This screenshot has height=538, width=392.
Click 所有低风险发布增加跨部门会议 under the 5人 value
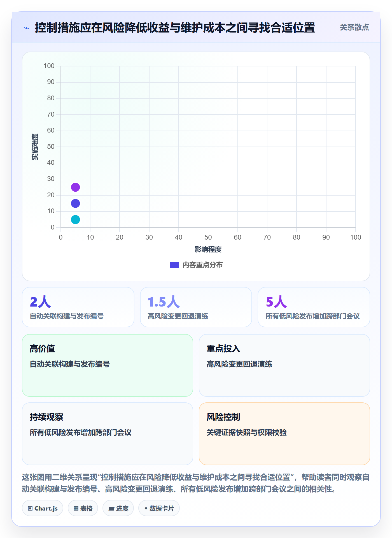[313, 316]
